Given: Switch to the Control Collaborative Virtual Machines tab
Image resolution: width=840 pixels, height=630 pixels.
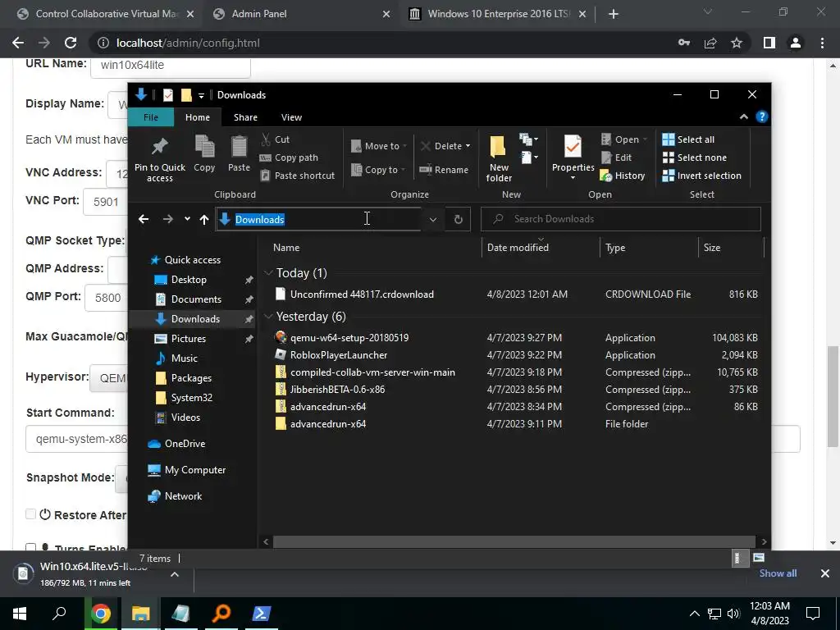Looking at the screenshot, I should (x=107, y=14).
